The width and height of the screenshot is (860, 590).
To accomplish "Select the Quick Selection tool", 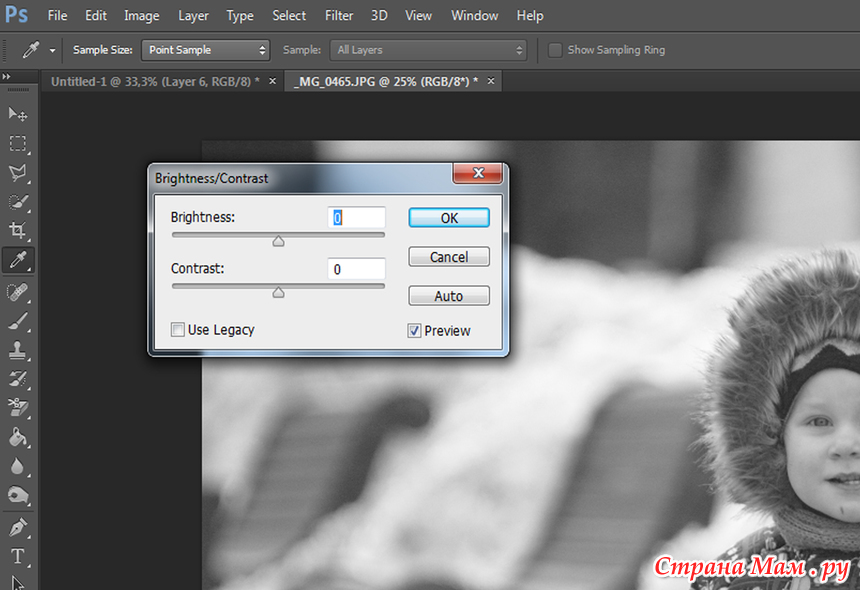I will point(18,202).
